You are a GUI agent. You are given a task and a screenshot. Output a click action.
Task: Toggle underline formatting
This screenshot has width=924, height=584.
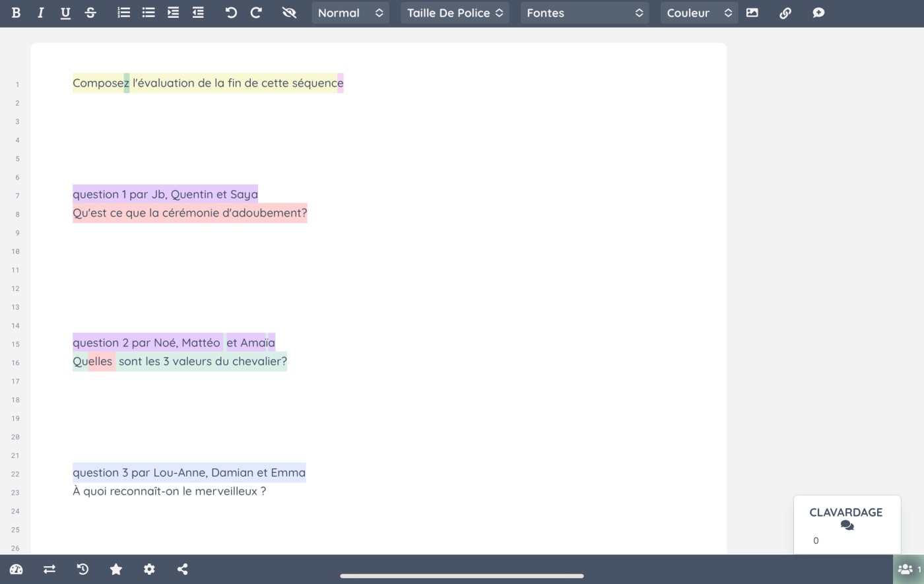pyautogui.click(x=65, y=13)
